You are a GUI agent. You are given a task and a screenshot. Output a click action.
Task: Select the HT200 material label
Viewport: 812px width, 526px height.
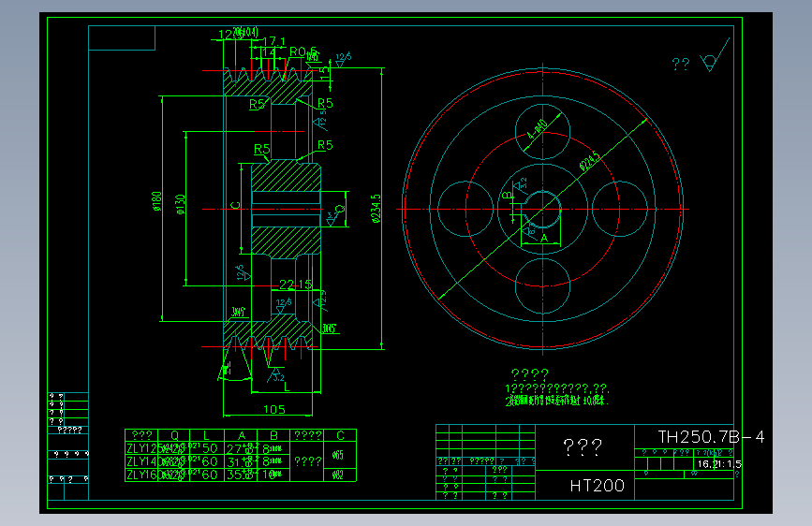pyautogui.click(x=598, y=486)
